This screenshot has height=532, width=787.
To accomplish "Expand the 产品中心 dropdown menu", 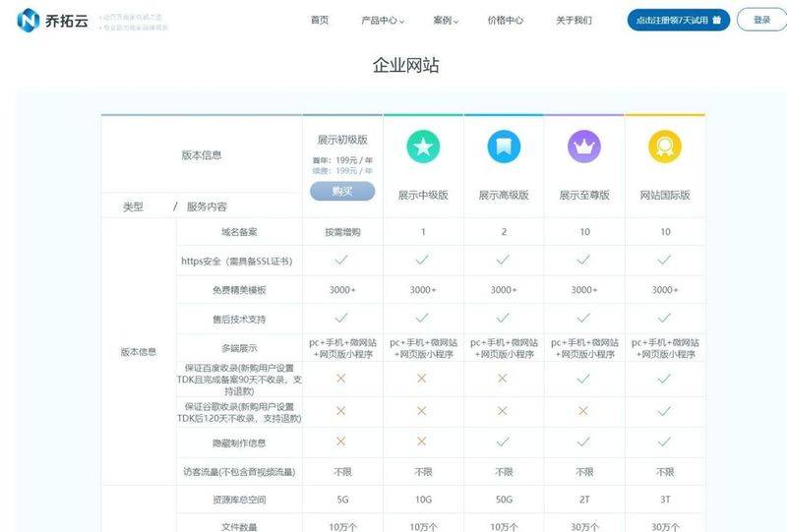I will pos(383,21).
